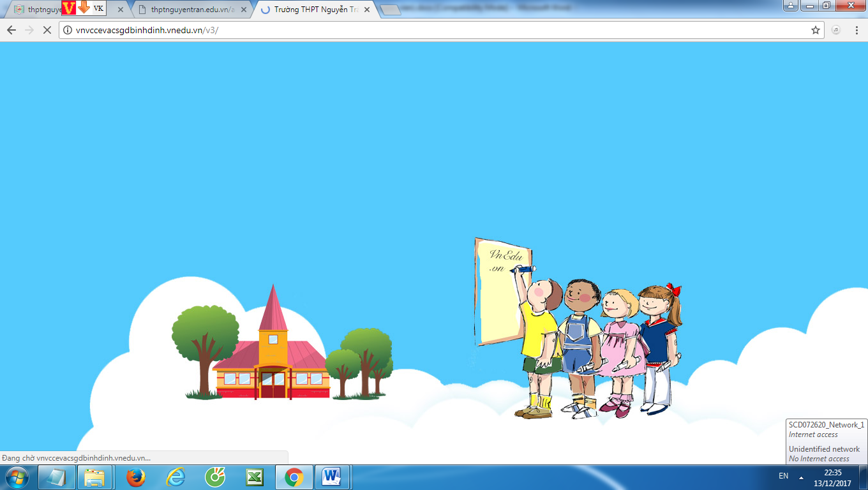Click the browser back arrow
Screen dimensions: 868x490
pos(11,30)
